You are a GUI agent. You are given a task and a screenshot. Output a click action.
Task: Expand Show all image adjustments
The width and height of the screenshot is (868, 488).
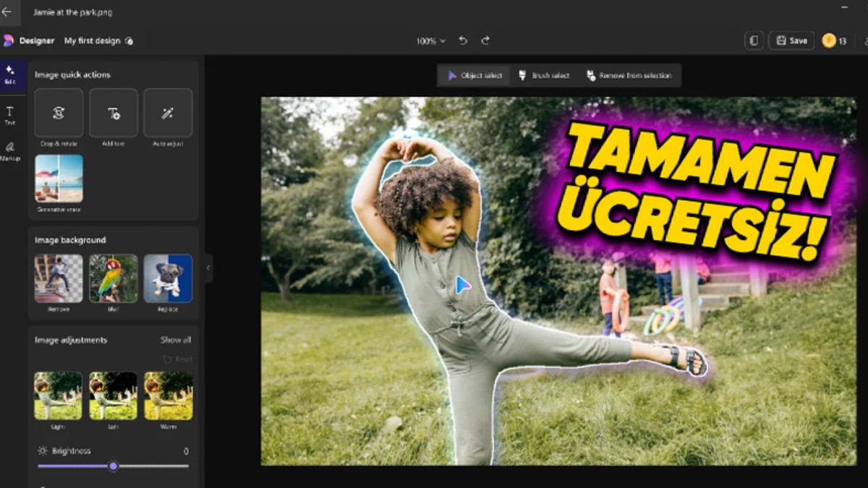point(176,340)
